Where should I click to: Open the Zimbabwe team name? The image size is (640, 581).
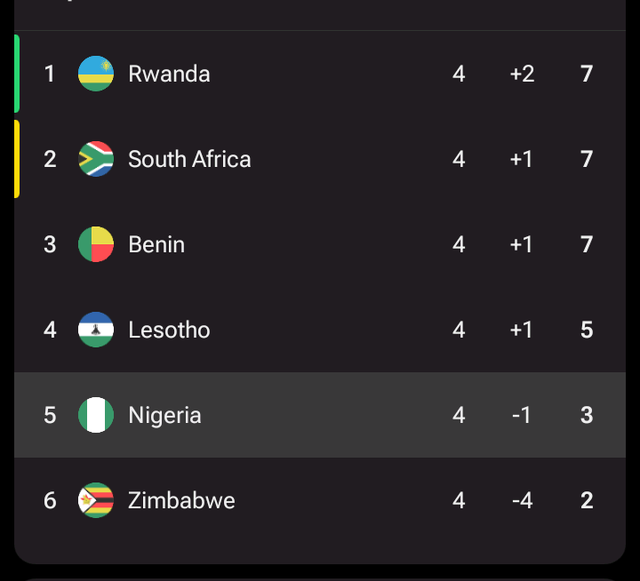pos(181,501)
